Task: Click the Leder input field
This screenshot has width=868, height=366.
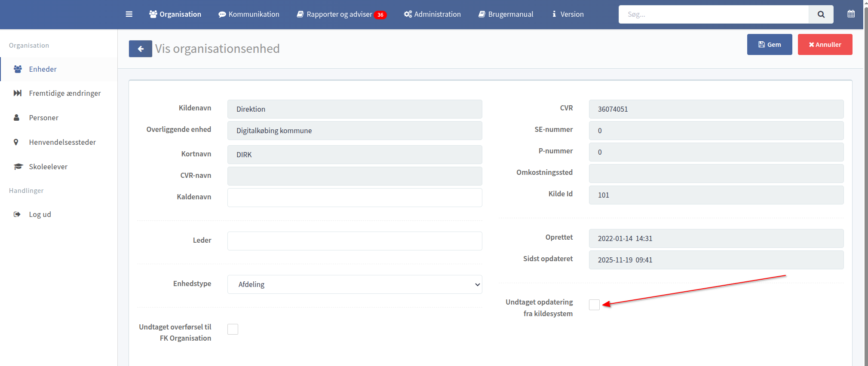Action: coord(354,241)
